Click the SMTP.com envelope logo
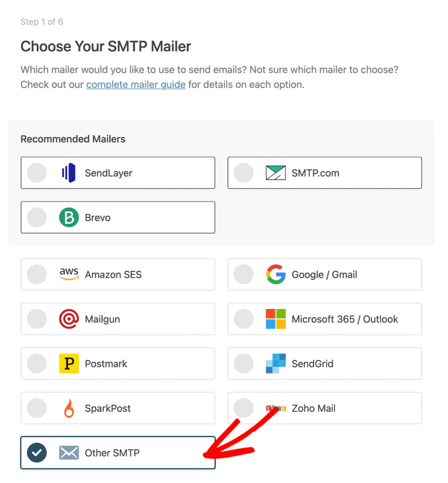This screenshot has height=483, width=448. click(276, 173)
